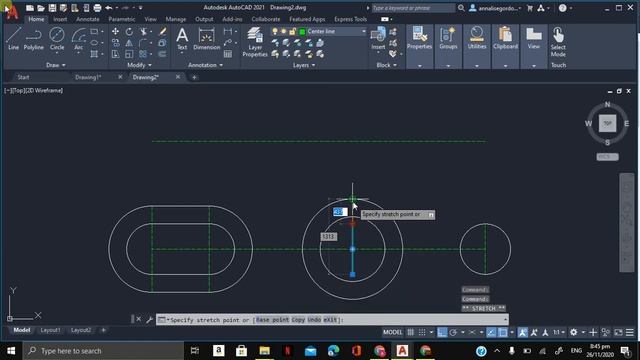Open the AutoCAD application menu logo
The height and width of the screenshot is (360, 640).
coord(12,12)
